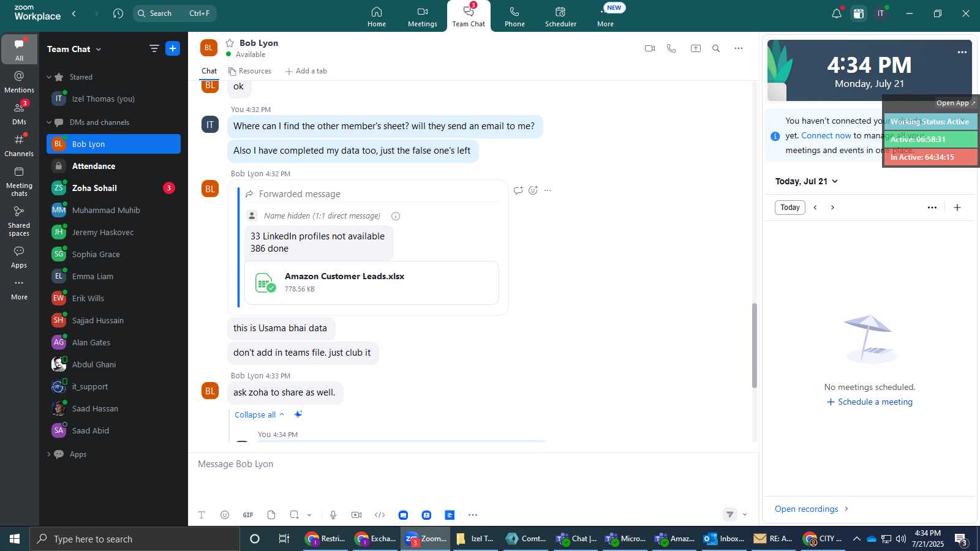Open Mentions in the left sidebar
The width and height of the screenshot is (980, 551).
pyautogui.click(x=20, y=81)
